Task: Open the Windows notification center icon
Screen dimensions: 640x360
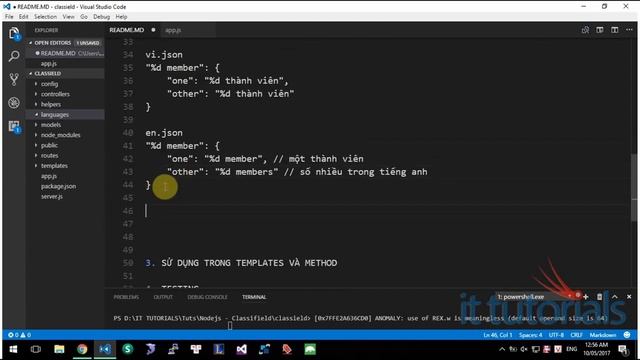Action: coord(623,349)
